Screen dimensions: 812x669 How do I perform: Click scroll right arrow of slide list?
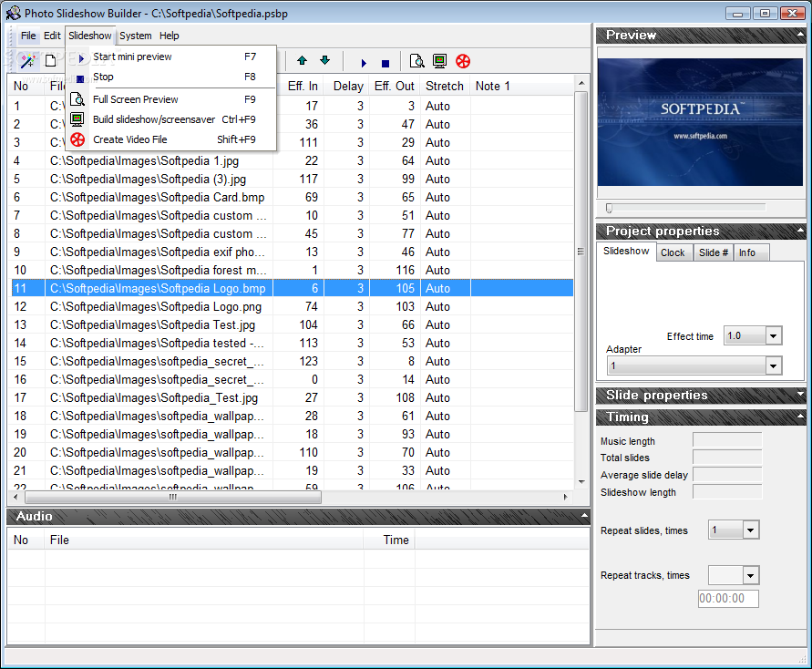[x=565, y=497]
